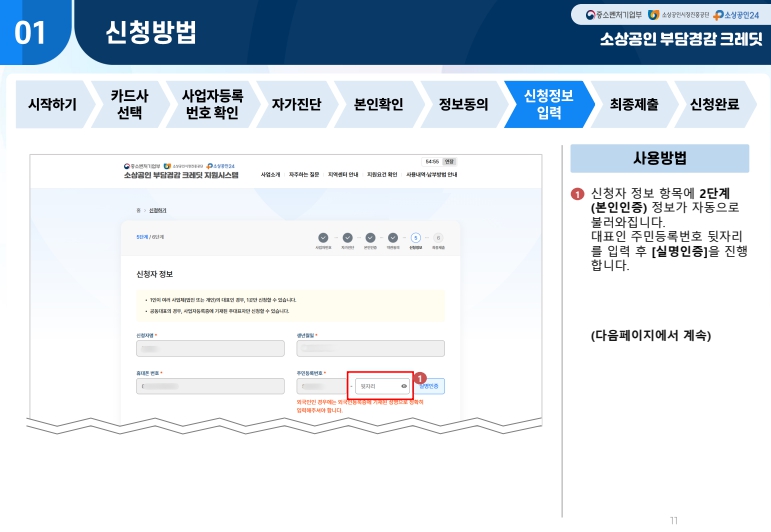Click the 소상공인 부담경감 크레딧 지원시스템 site title

tap(181, 175)
